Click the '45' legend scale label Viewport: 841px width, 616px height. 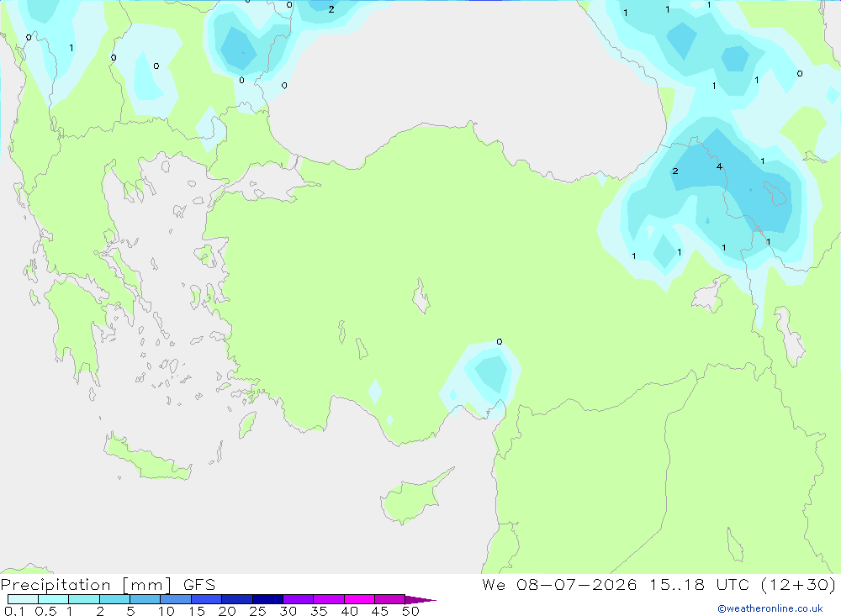[x=380, y=611]
